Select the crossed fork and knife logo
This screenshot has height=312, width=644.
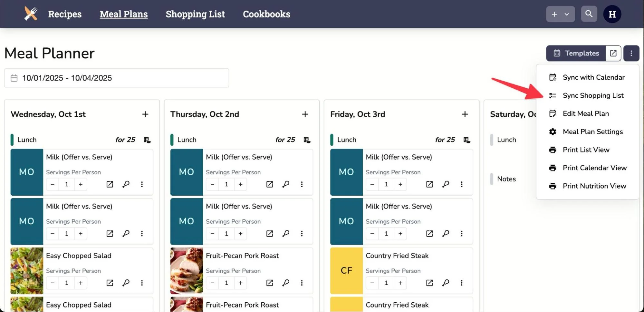(x=30, y=14)
